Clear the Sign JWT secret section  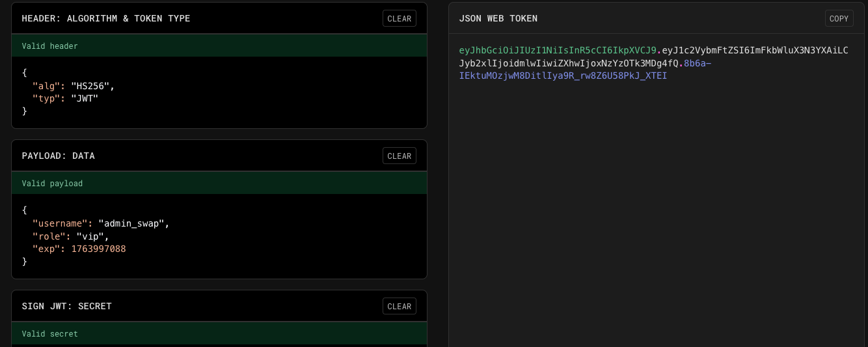pyautogui.click(x=399, y=307)
